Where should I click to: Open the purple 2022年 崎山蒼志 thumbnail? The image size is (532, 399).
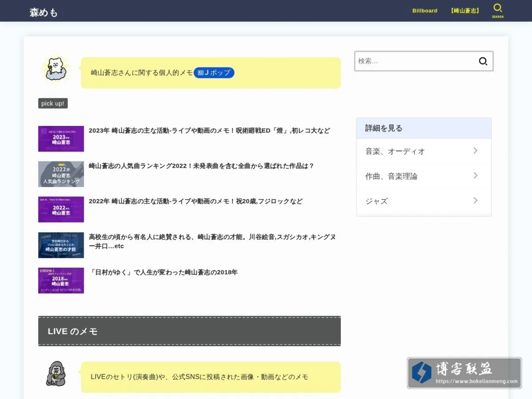[x=61, y=209]
